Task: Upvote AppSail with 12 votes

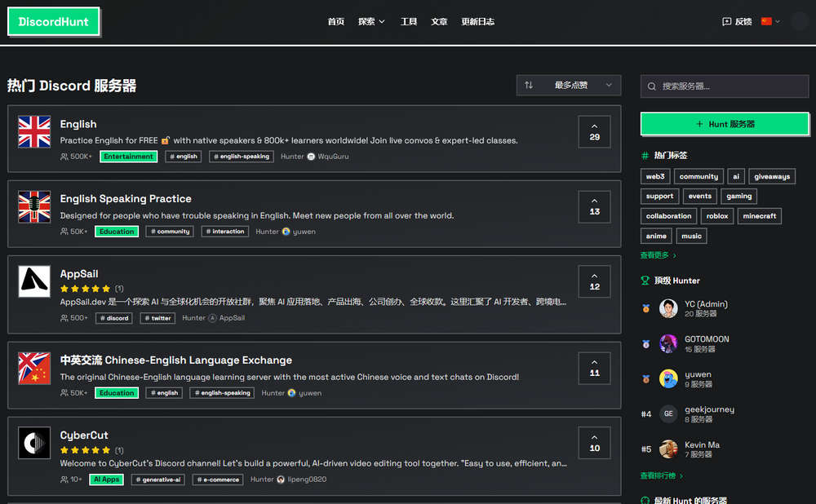Action: (x=594, y=281)
